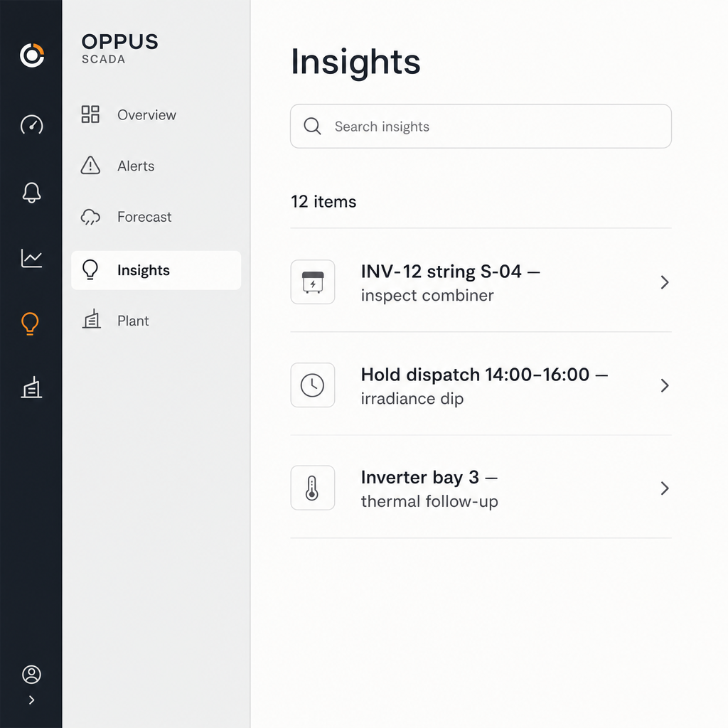Click the Forecast rain cloud icon

tap(90, 217)
